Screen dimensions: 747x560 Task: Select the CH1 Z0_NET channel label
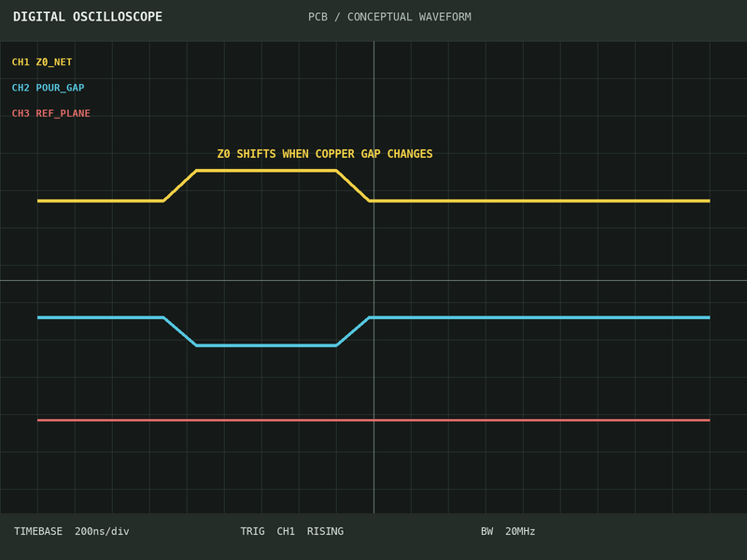coord(42,62)
